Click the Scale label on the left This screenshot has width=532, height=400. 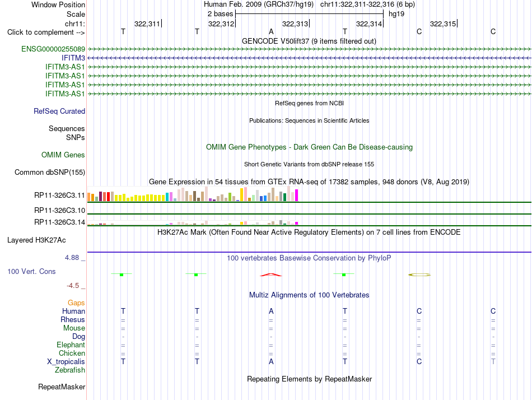[x=76, y=14]
